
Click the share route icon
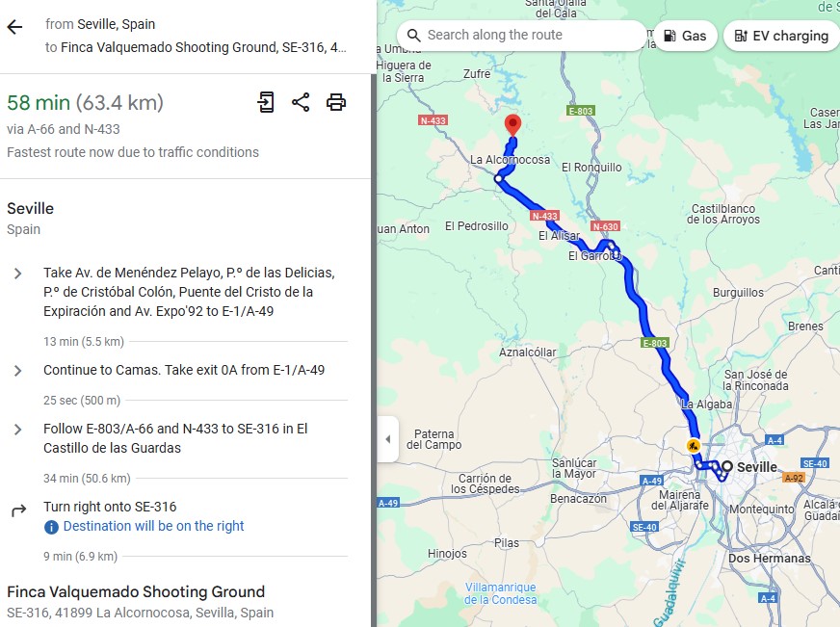[x=301, y=102]
